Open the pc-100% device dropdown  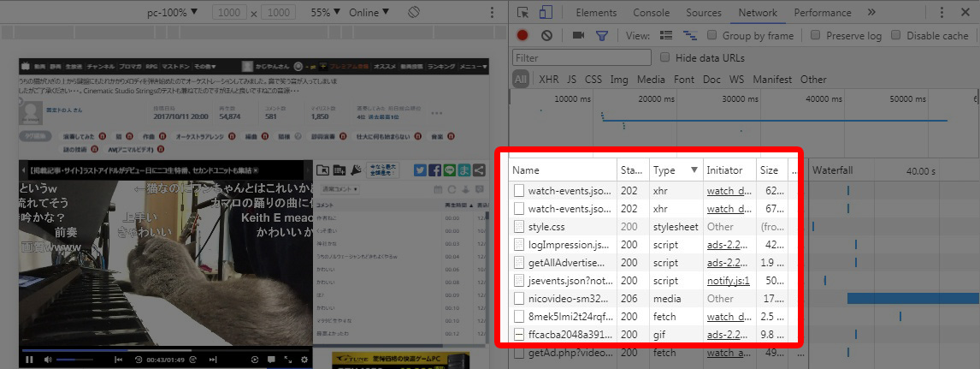[x=173, y=13]
